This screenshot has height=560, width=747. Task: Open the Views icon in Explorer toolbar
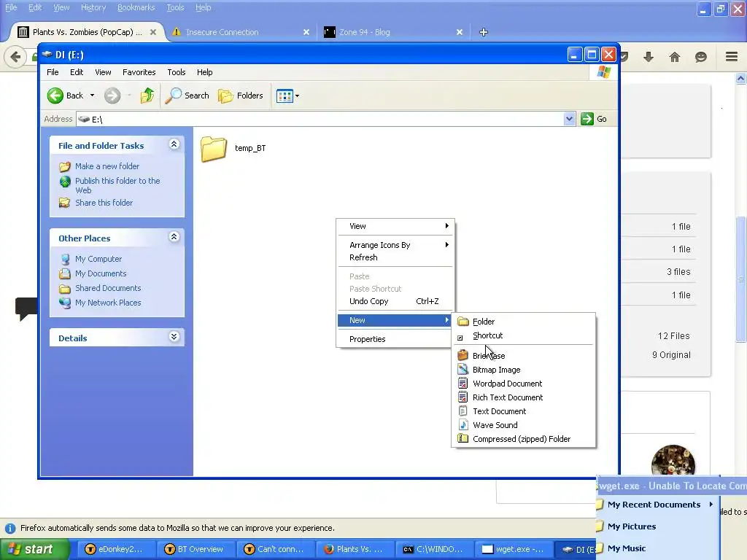click(285, 96)
